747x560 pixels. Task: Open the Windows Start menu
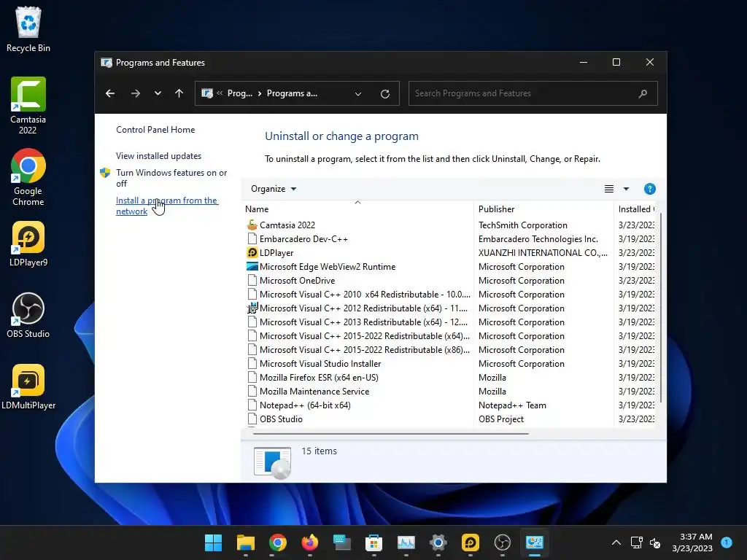213,542
